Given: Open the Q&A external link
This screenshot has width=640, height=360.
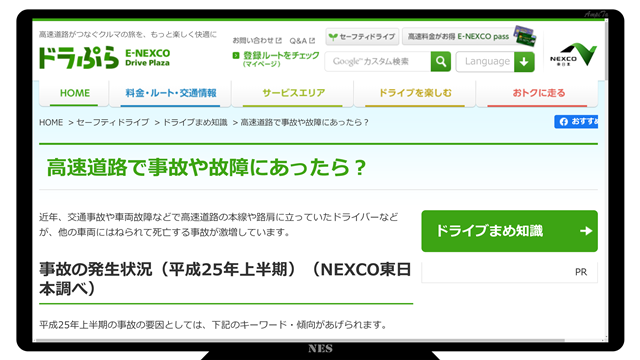Looking at the screenshot, I should [x=302, y=41].
